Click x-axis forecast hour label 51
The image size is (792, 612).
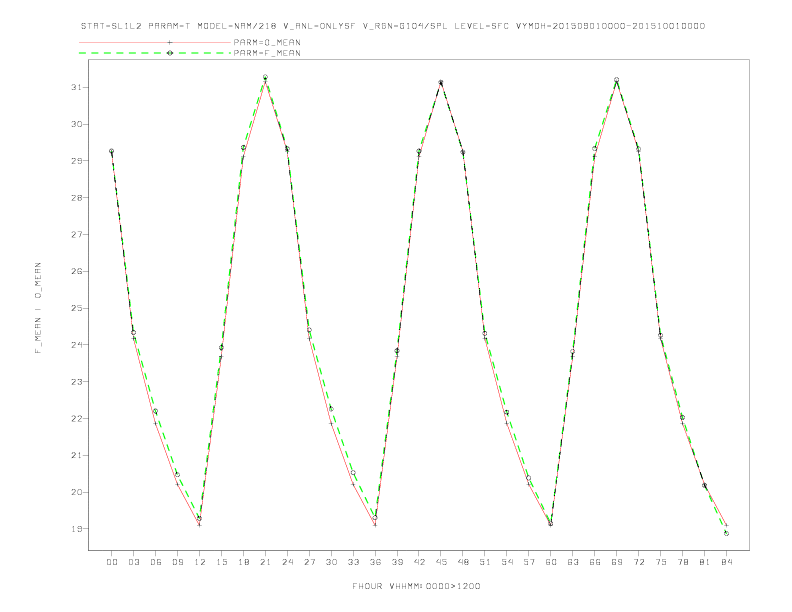tap(485, 562)
